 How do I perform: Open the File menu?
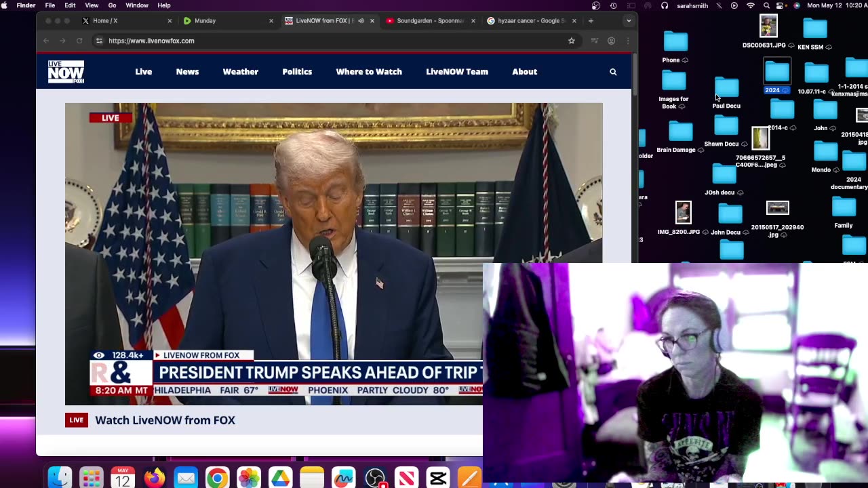[x=50, y=5]
